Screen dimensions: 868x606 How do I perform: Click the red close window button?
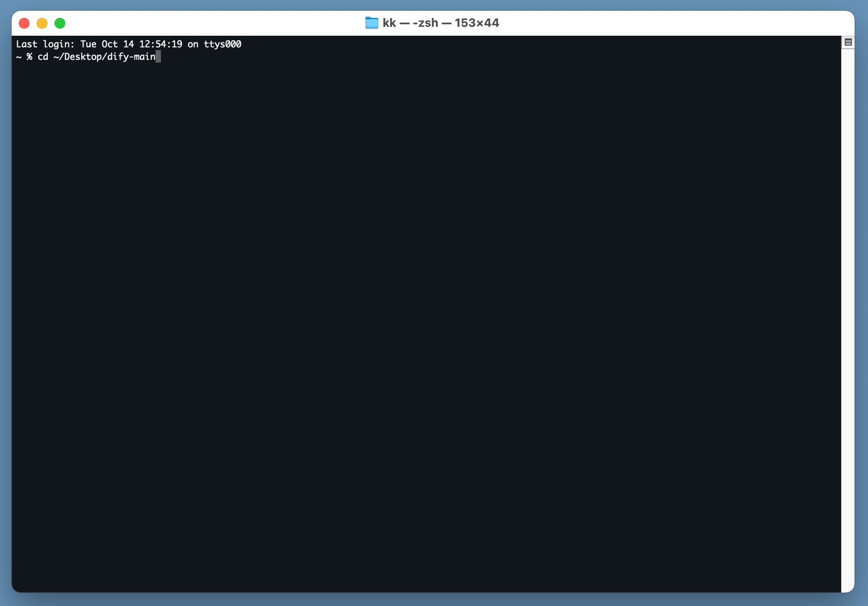tap(24, 23)
